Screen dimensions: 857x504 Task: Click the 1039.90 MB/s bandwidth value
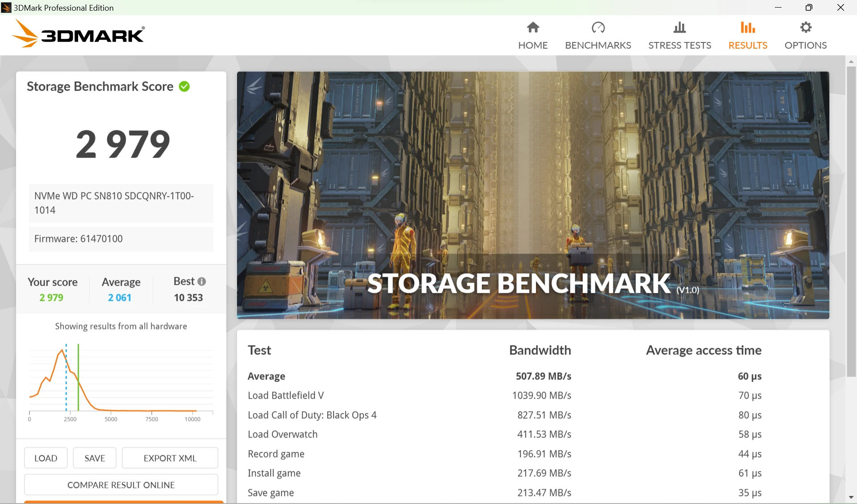541,396
